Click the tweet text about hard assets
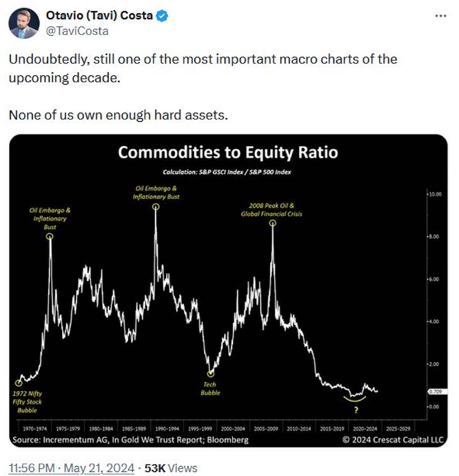This screenshot has width=459, height=476. pos(118,115)
